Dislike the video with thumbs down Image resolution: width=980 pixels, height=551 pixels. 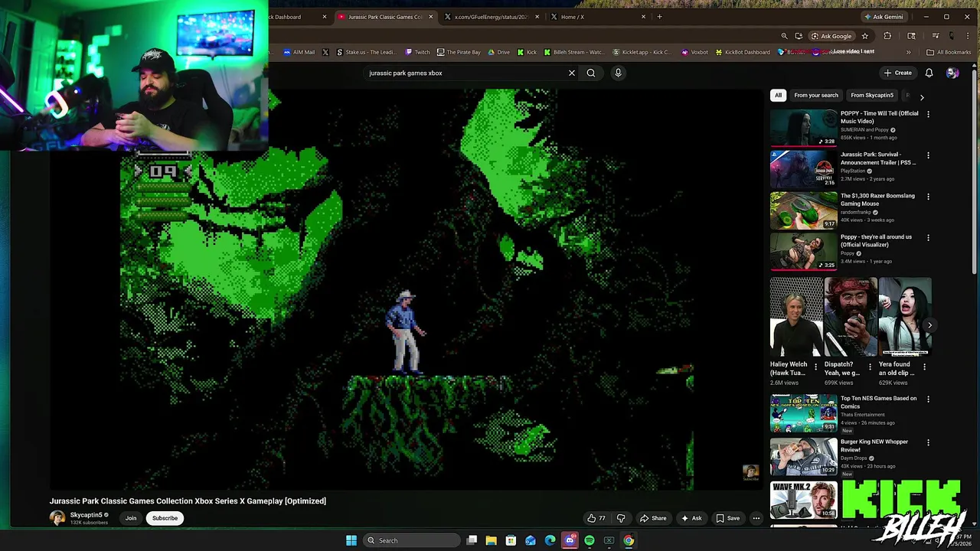621,518
